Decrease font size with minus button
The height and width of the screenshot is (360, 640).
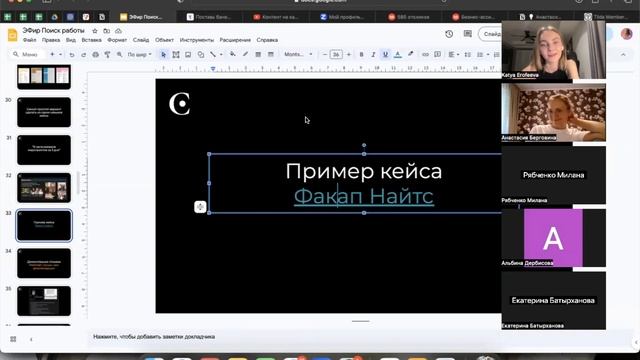pos(324,54)
